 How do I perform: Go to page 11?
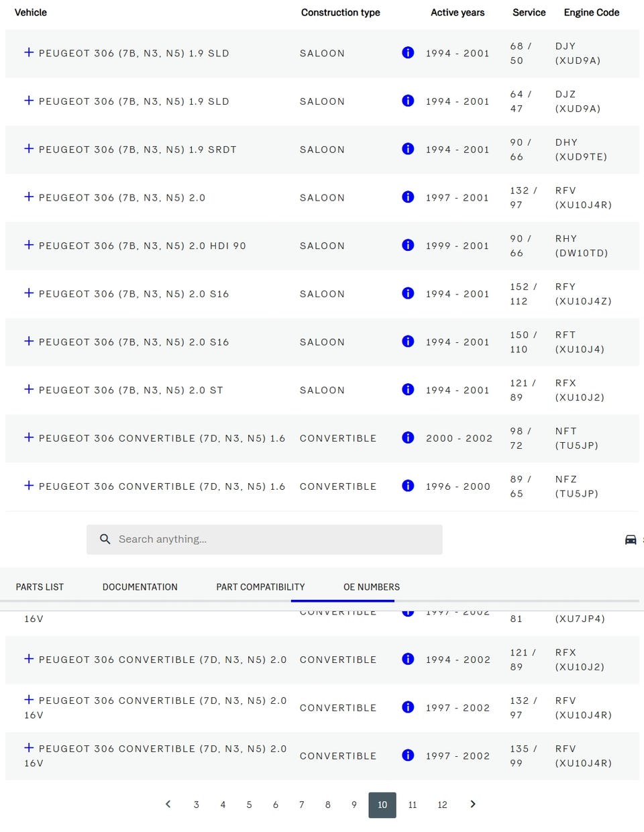413,804
